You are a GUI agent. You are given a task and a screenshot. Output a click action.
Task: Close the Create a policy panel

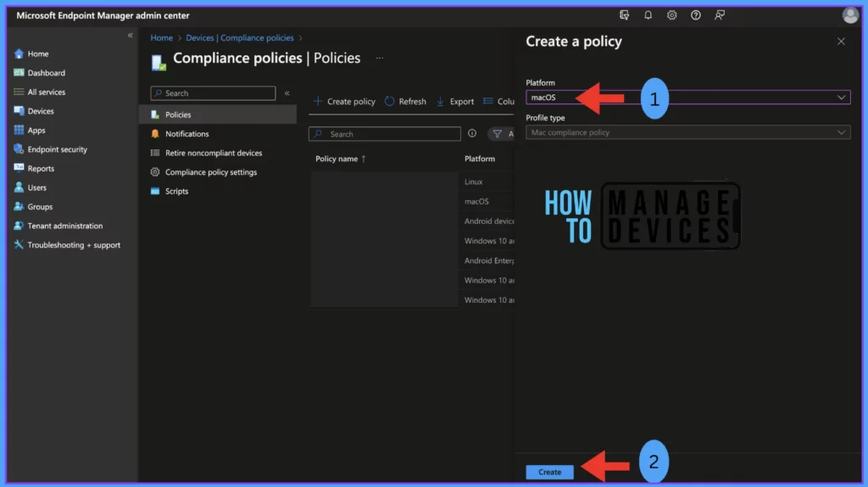click(841, 42)
